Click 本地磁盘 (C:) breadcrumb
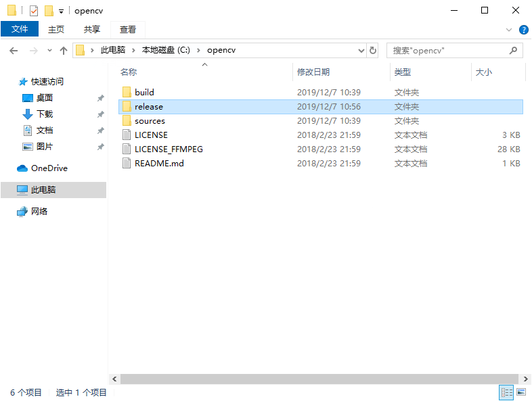This screenshot has height=401, width=532. (x=166, y=50)
